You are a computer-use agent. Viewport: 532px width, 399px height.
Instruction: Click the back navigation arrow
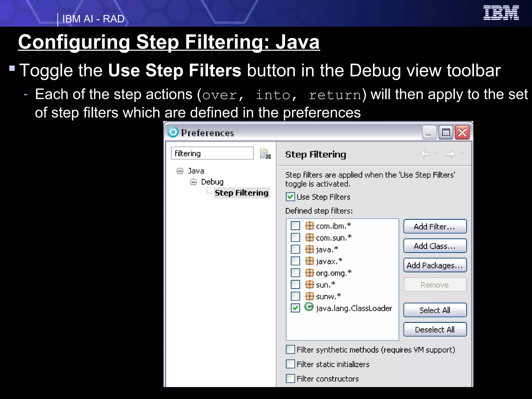click(425, 154)
